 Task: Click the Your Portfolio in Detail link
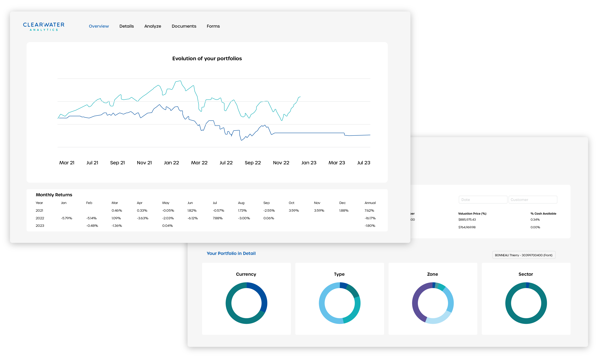231,253
